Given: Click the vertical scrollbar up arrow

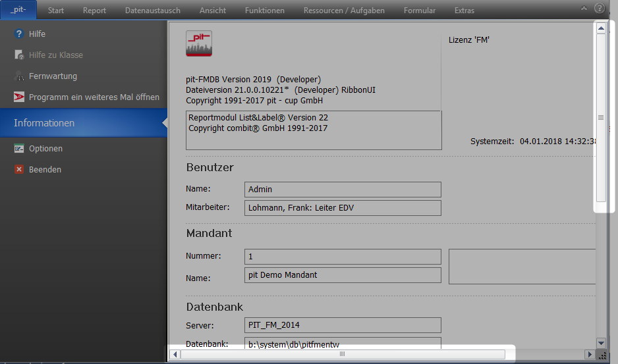Looking at the screenshot, I should (x=601, y=28).
